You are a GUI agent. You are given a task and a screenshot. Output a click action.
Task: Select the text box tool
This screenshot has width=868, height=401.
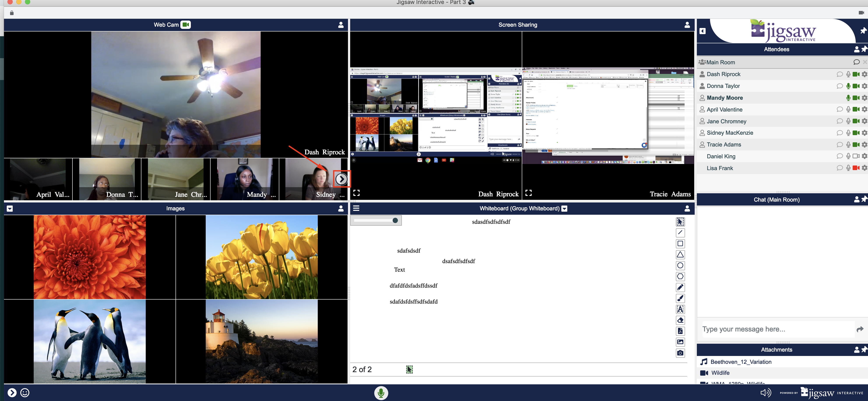coord(680,309)
